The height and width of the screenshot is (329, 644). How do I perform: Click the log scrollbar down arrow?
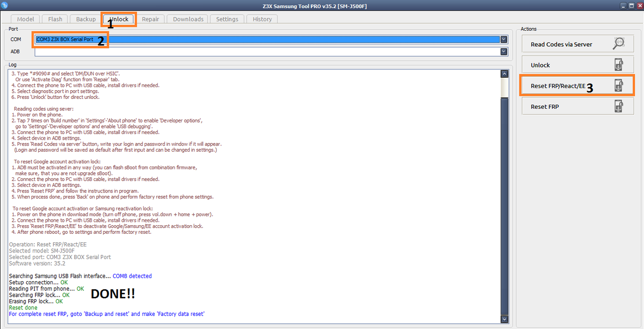[x=505, y=319]
